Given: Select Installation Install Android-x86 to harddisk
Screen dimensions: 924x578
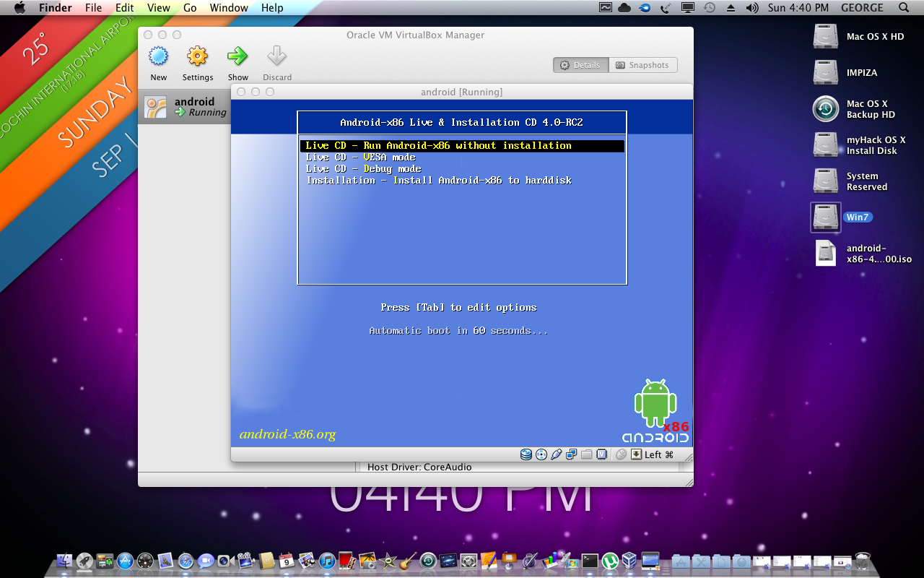Looking at the screenshot, I should 439,180.
